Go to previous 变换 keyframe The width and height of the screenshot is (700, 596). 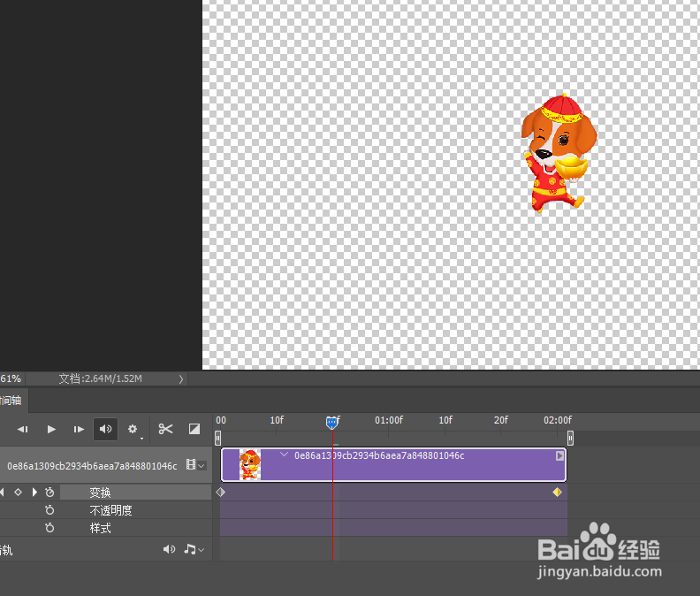point(3,493)
